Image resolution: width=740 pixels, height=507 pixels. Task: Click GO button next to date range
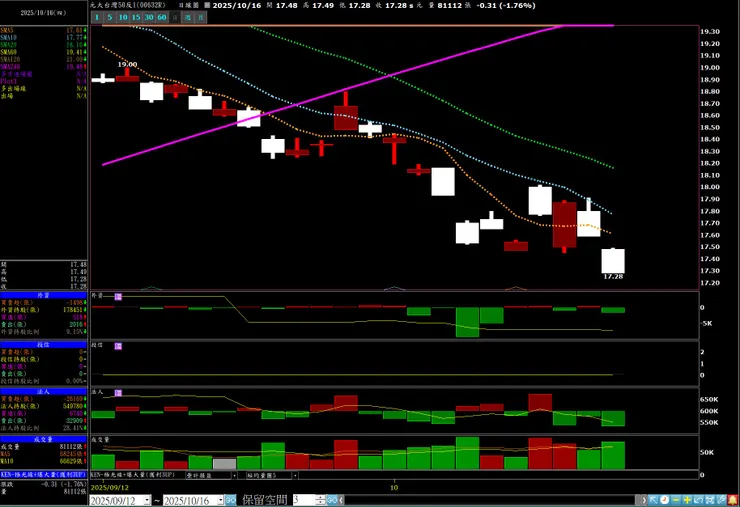tap(230, 500)
